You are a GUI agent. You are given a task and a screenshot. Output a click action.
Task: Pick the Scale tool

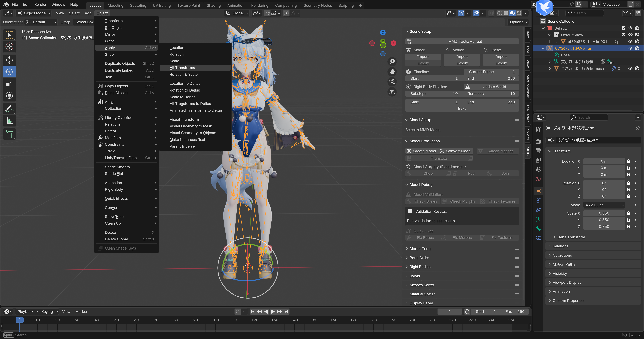pos(9,84)
